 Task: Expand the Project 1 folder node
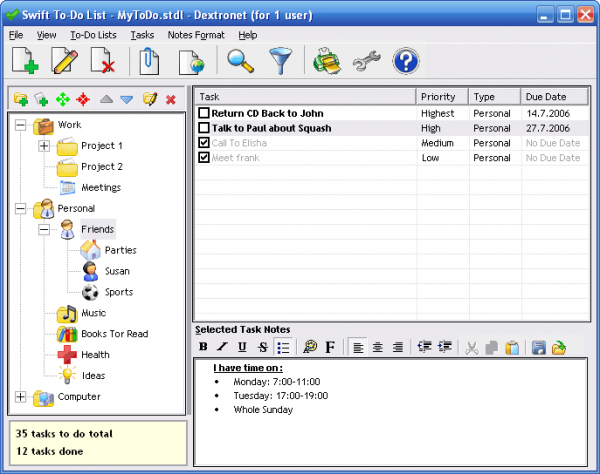[x=44, y=146]
